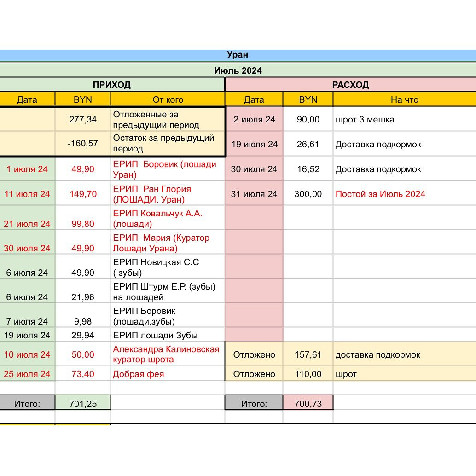This screenshot has height=476, width=476.
Task: Select the negative balance cell -160,57
Action: (x=82, y=143)
